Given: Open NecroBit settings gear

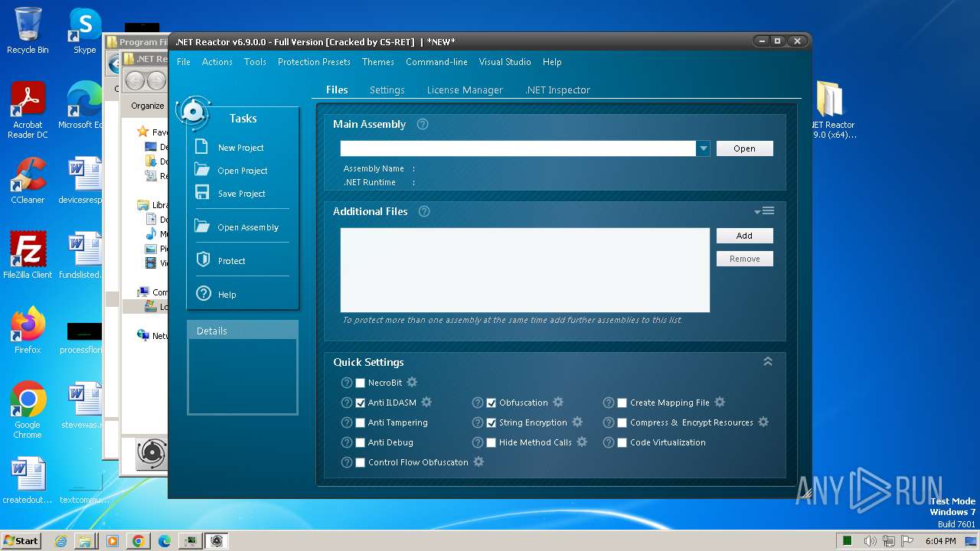Looking at the screenshot, I should (x=412, y=382).
